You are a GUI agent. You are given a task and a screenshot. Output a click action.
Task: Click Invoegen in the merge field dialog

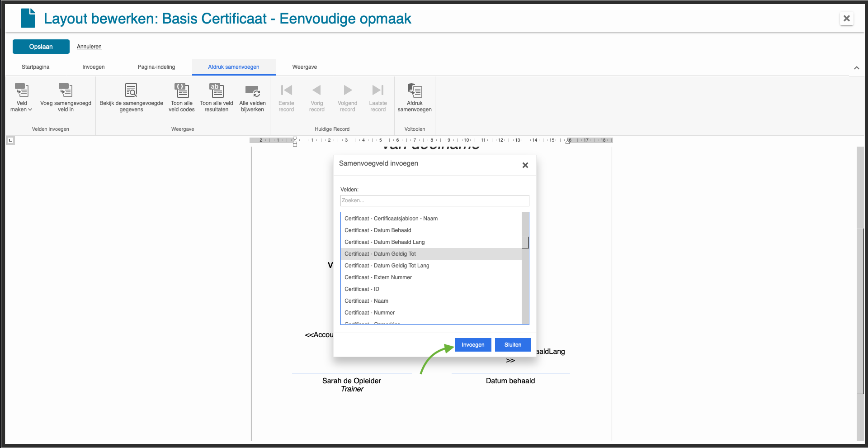click(473, 344)
